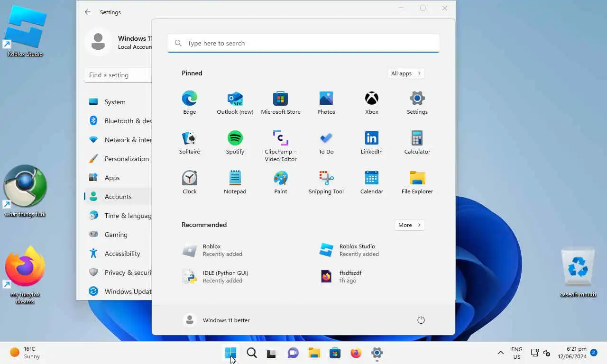Open Spotify from Start menu
The height and width of the screenshot is (364, 607).
[235, 143]
